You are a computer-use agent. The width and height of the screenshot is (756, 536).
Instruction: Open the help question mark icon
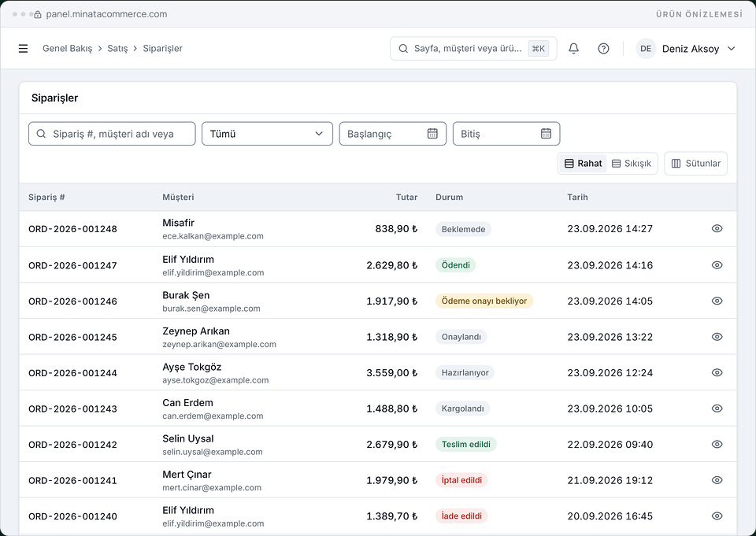[603, 49]
